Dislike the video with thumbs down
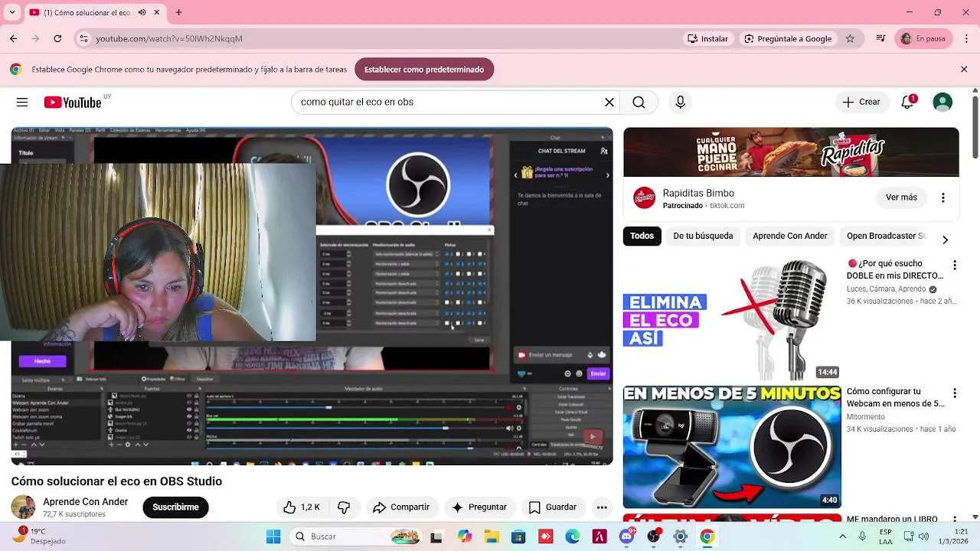This screenshot has width=980, height=551. click(x=344, y=507)
